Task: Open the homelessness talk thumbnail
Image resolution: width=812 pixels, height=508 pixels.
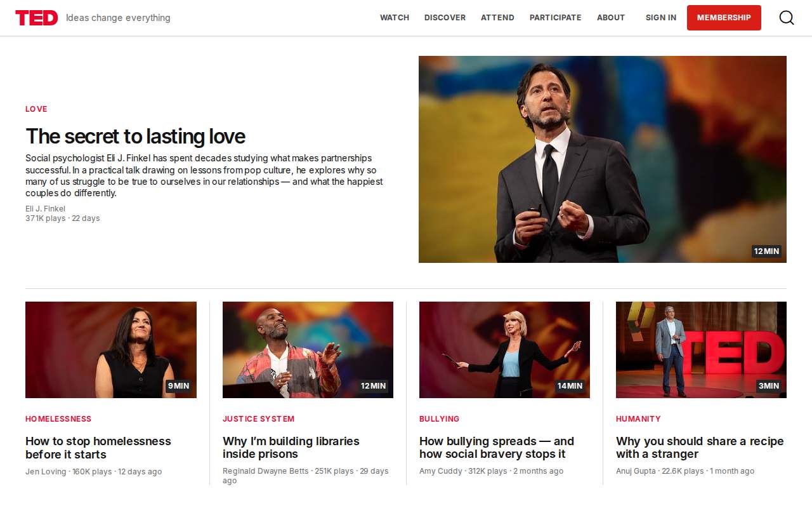Action: click(111, 350)
